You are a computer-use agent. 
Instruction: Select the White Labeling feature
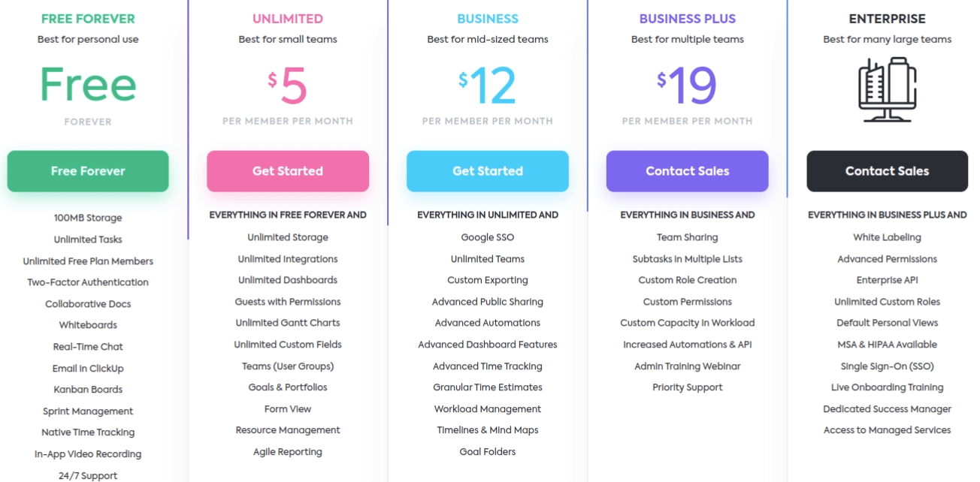pos(887,237)
